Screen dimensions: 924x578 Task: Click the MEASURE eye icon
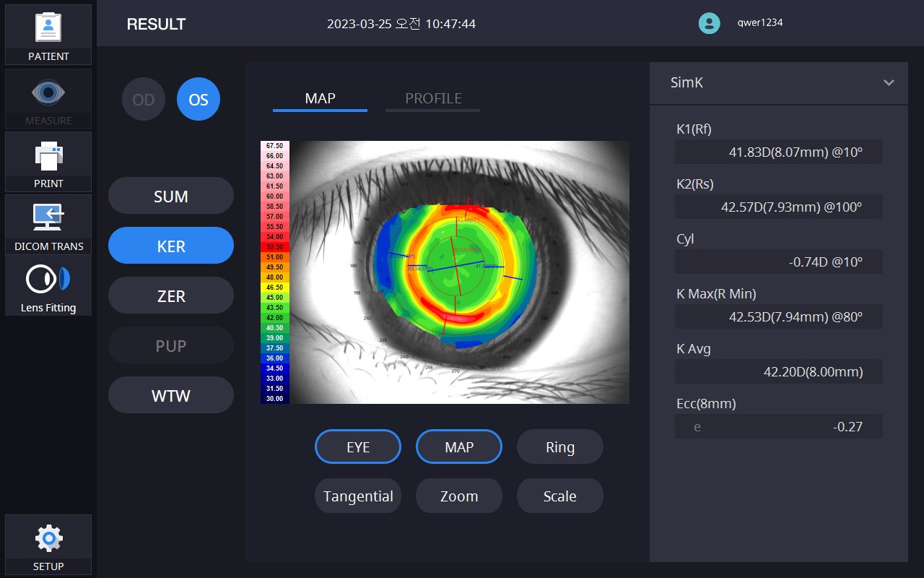point(48,92)
